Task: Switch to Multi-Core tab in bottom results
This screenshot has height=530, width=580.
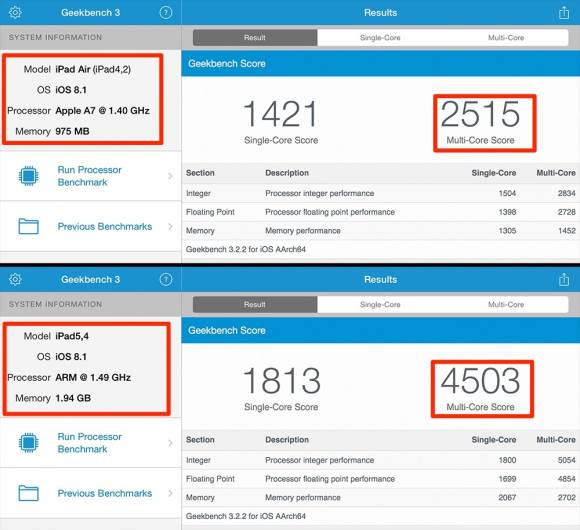Action: pos(506,304)
